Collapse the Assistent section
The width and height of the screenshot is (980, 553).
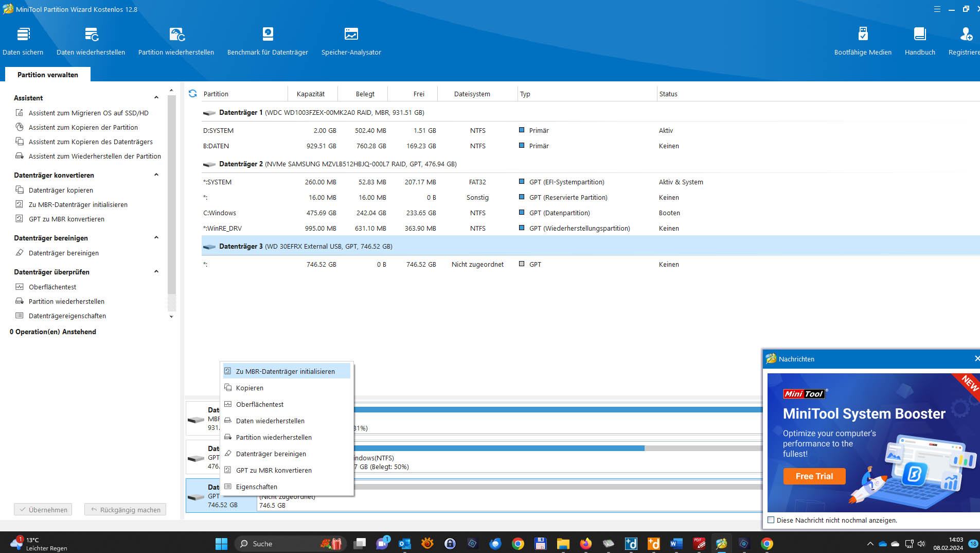[x=156, y=97]
